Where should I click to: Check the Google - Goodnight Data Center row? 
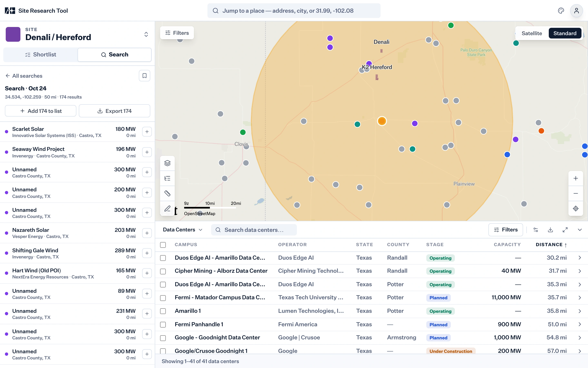(x=163, y=338)
